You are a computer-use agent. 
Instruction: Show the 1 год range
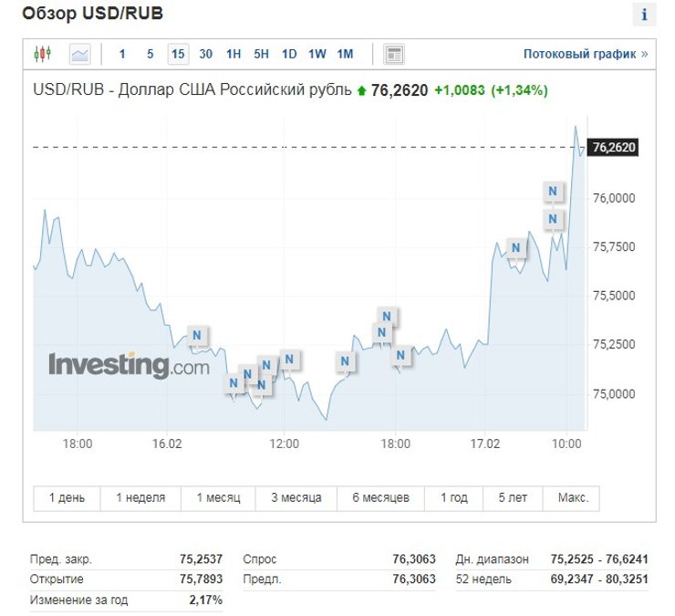[453, 497]
